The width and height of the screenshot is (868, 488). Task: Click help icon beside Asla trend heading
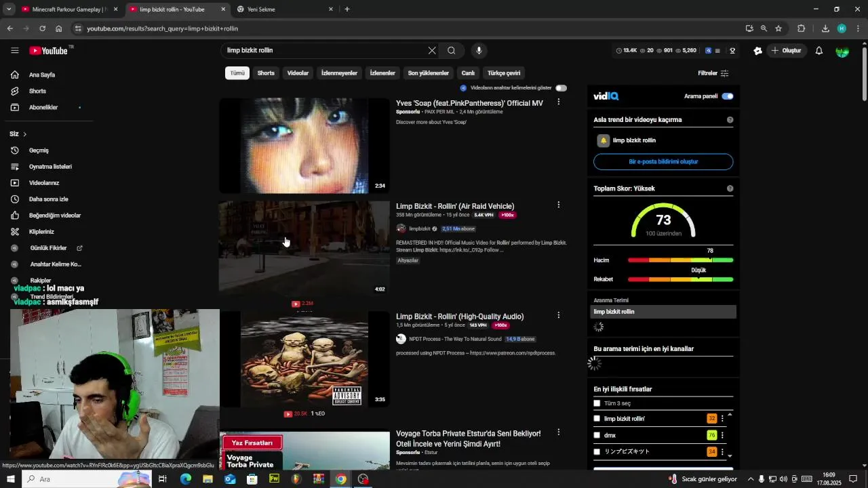[x=730, y=120]
